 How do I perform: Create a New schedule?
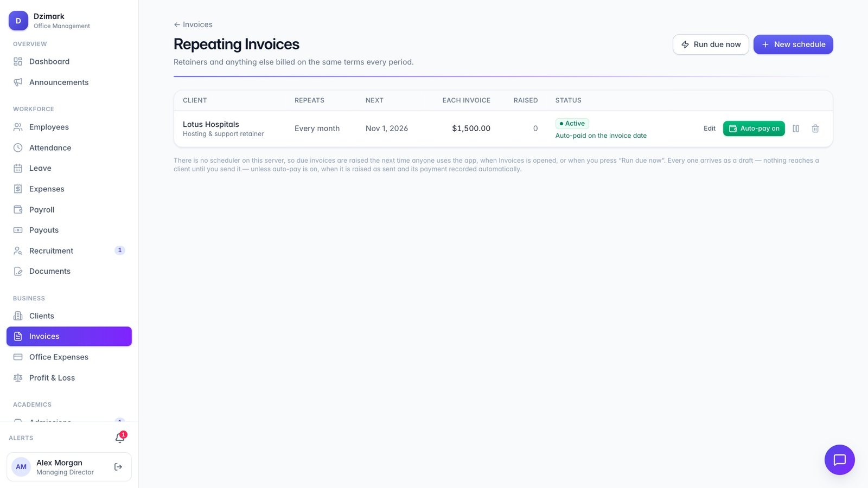coord(793,44)
